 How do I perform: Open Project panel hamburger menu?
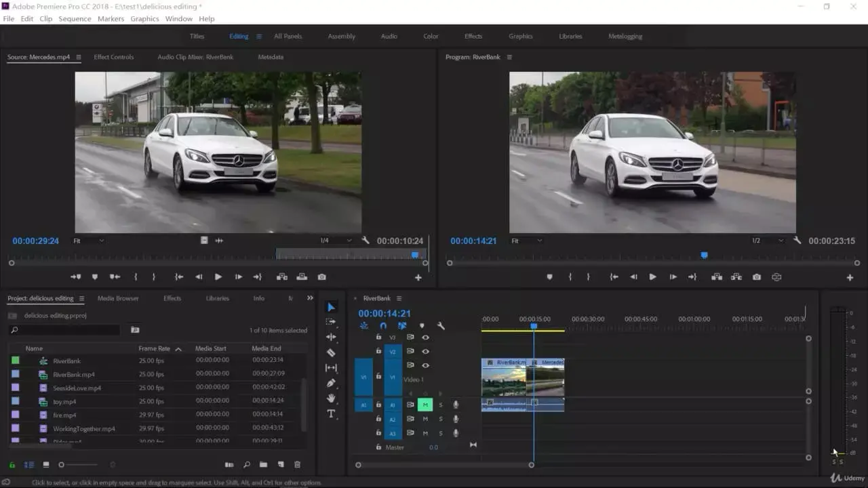(x=81, y=298)
